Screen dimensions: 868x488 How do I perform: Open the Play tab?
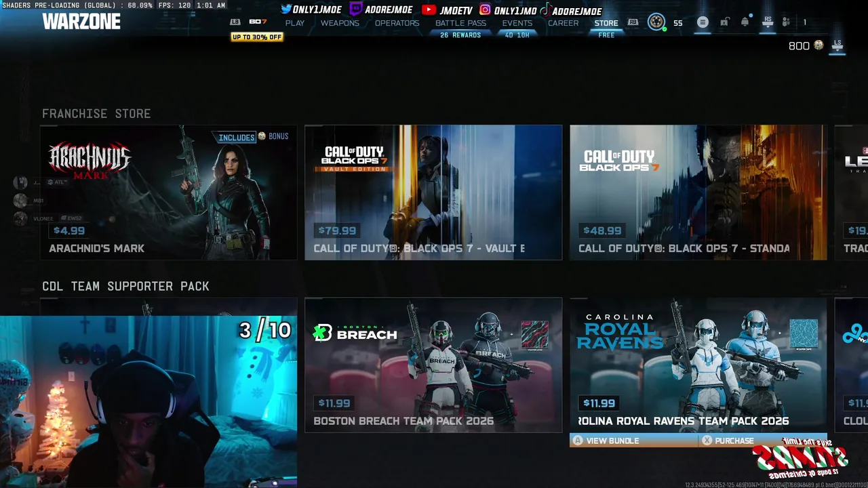tap(295, 23)
